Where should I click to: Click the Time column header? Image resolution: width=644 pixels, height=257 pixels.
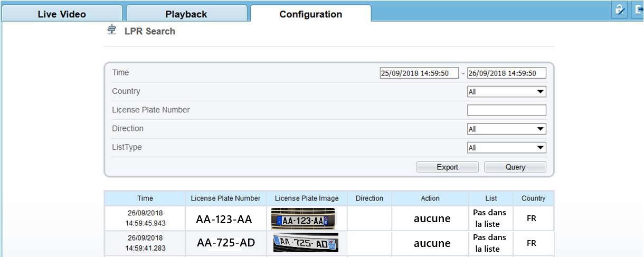tap(145, 198)
